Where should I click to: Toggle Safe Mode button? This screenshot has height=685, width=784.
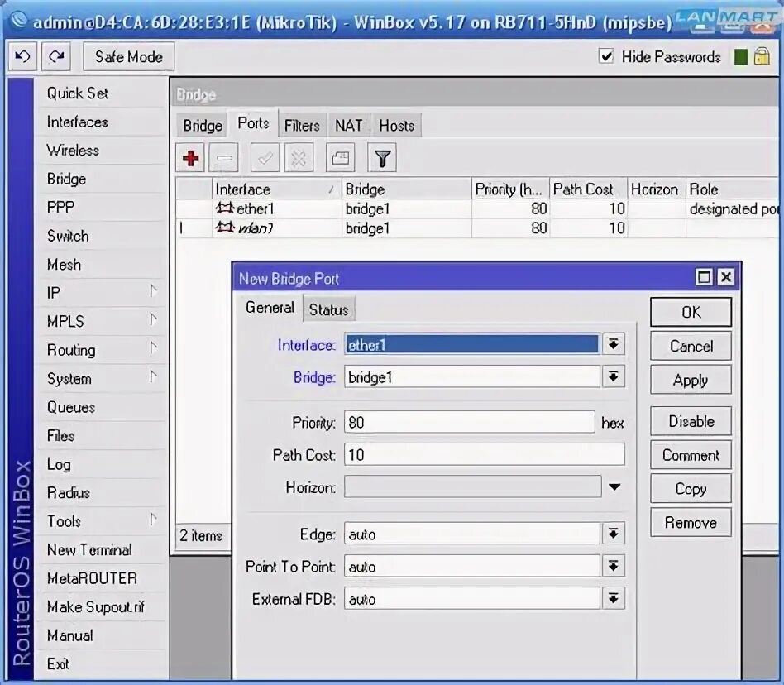pyautogui.click(x=128, y=56)
